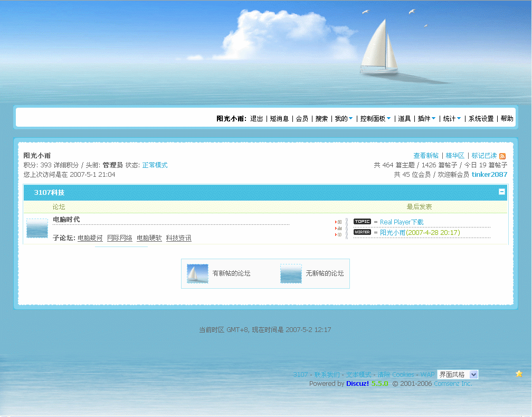Open the 3107 footer link
532x417 pixels.
pyautogui.click(x=300, y=375)
